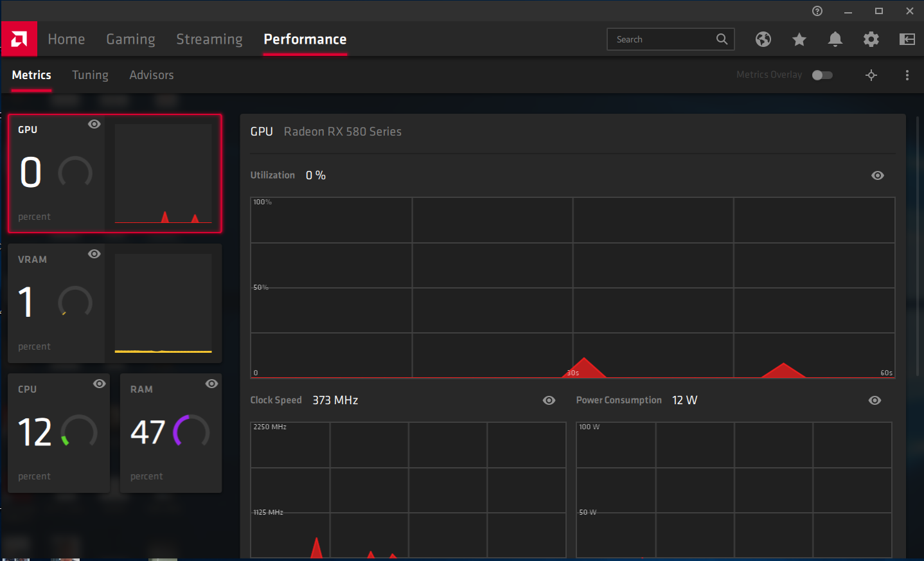
Task: Toggle the eye icon on the CPU card
Action: tap(100, 384)
